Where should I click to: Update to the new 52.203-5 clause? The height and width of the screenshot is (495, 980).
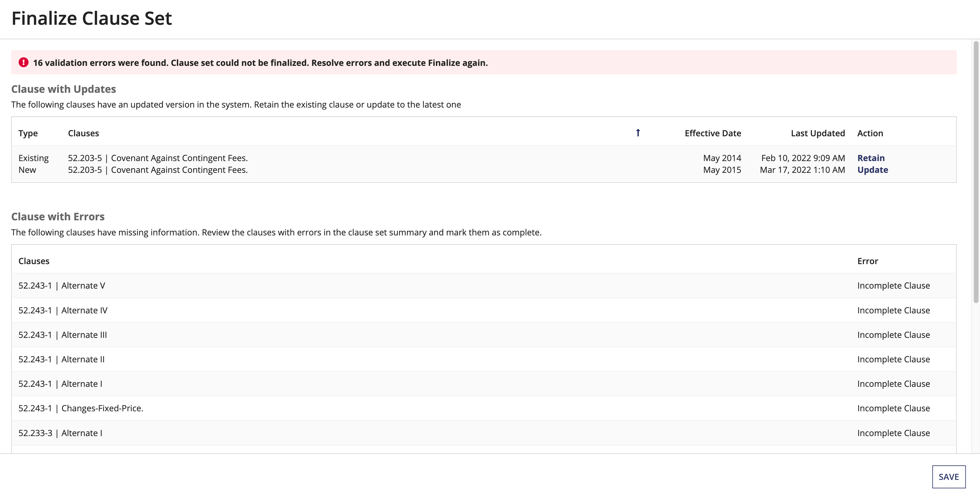coord(872,170)
